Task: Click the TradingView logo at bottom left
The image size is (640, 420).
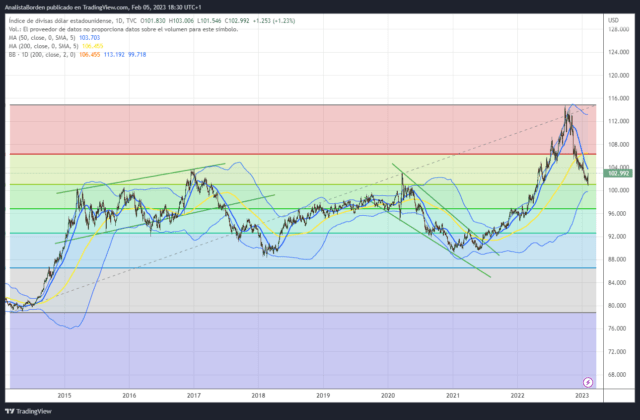Action: click(x=28, y=411)
